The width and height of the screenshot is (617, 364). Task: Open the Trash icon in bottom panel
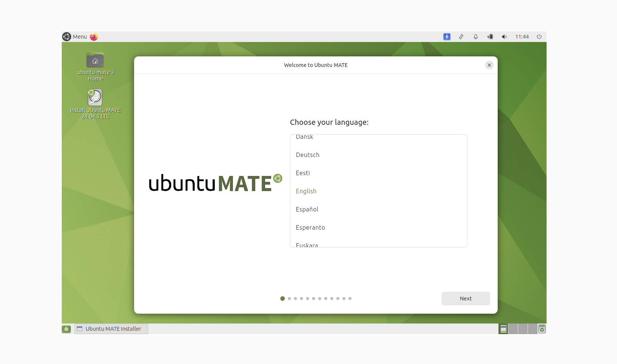tap(542, 329)
